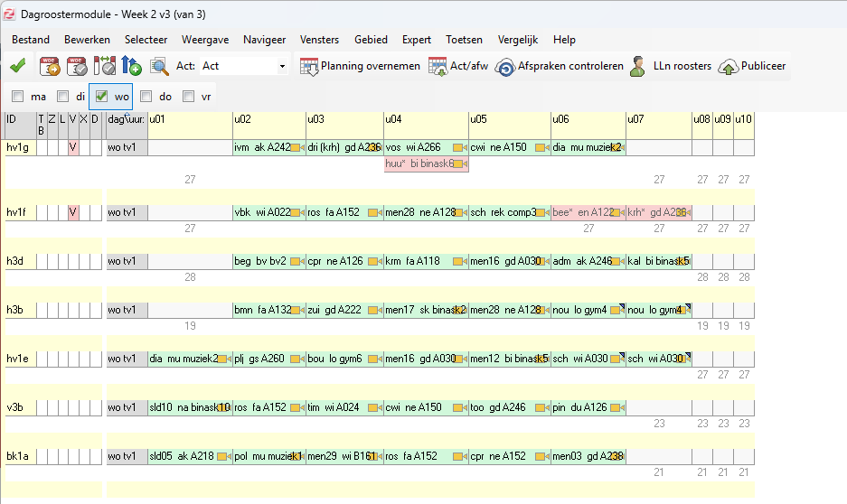
Task: Tick the vr day checkbox
Action: pyautogui.click(x=189, y=96)
